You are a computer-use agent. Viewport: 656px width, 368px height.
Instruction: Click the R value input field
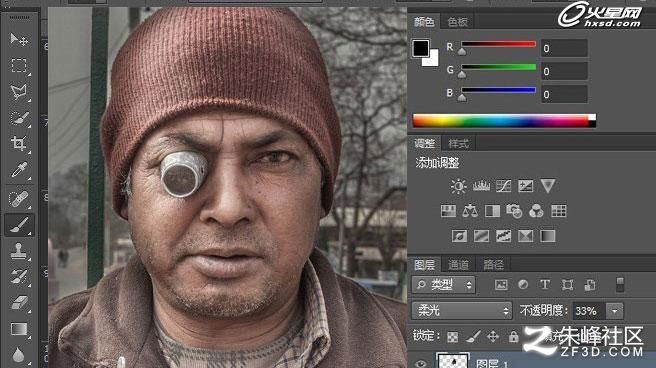point(564,48)
